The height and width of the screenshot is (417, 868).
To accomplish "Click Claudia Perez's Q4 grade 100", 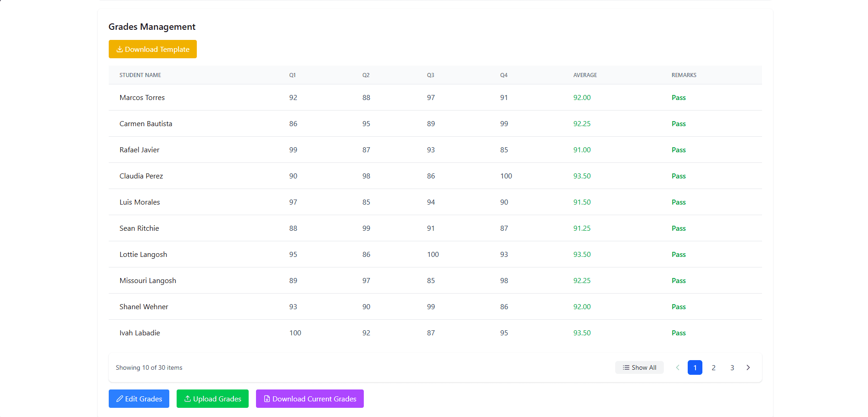I will coord(506,176).
